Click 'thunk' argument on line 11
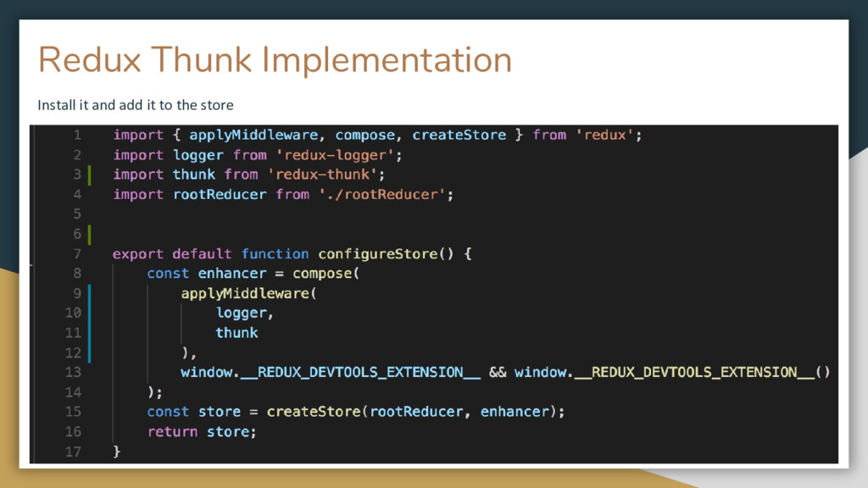 tap(237, 333)
